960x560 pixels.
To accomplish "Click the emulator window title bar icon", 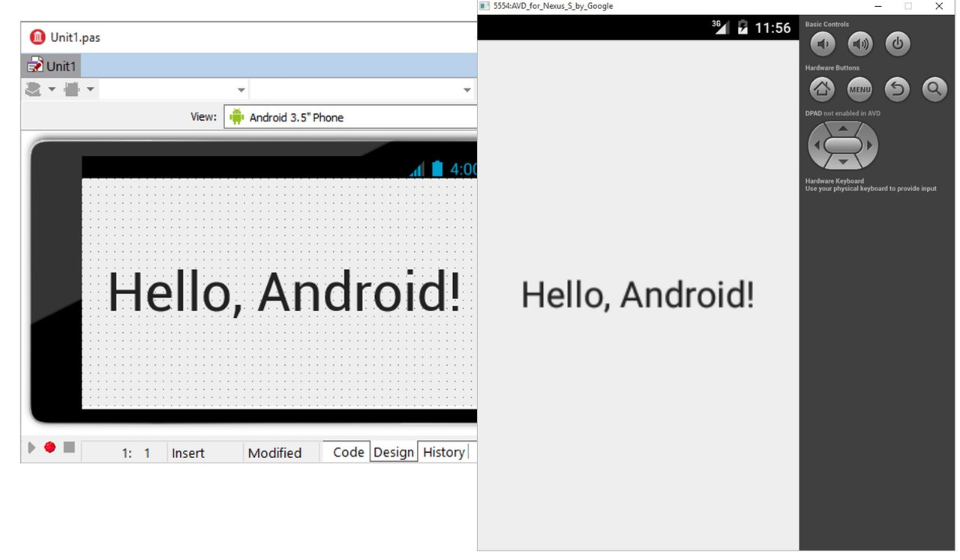I will [x=484, y=6].
